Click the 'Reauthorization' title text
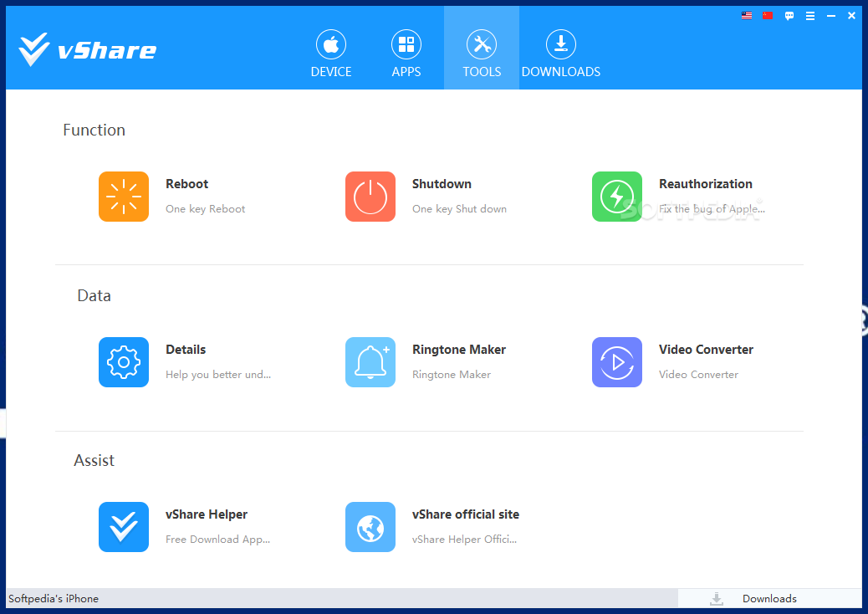 point(706,184)
